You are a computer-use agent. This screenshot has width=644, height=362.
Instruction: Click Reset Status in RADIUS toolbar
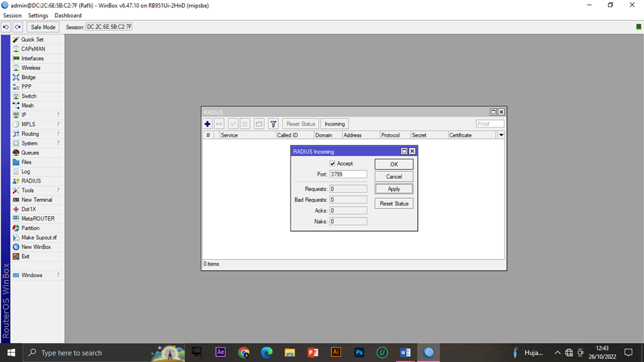coord(301,124)
